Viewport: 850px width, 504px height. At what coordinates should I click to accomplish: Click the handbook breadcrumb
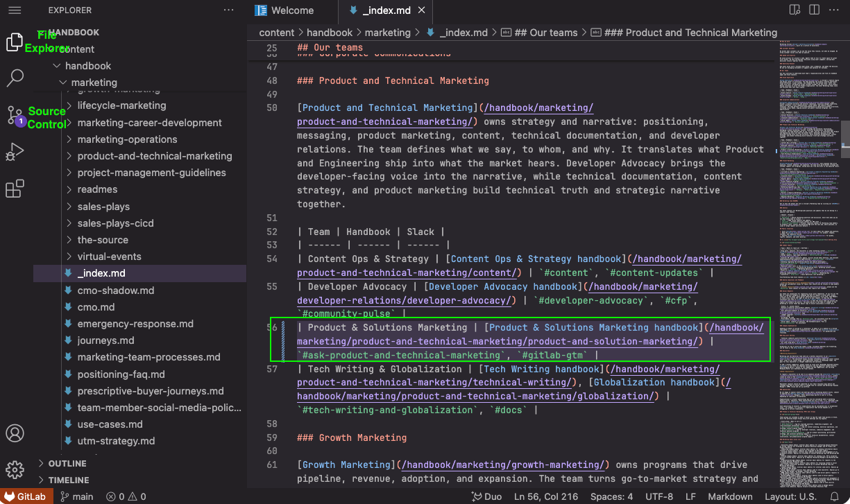click(x=330, y=33)
